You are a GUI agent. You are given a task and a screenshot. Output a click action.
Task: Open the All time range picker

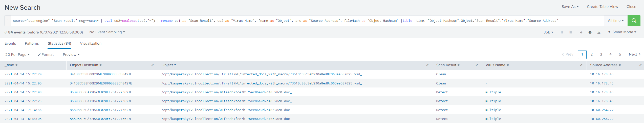(615, 21)
